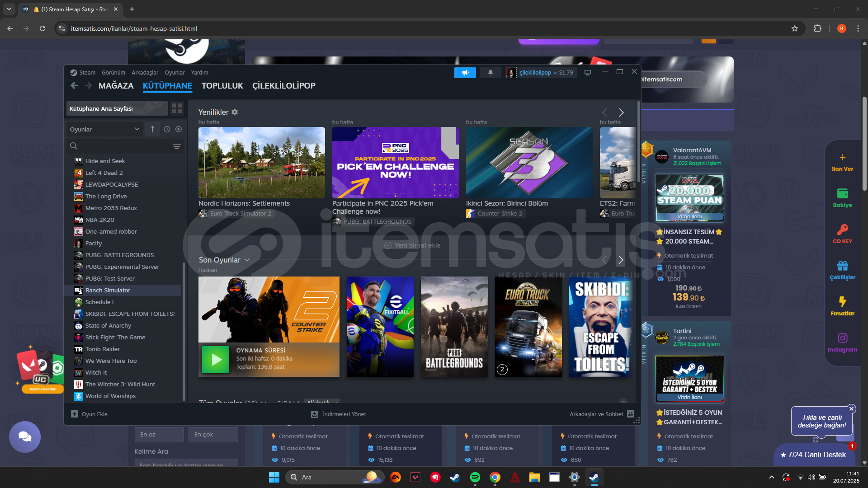
Task: Expand Son Oyunlar dropdown chevron
Action: [x=247, y=260]
